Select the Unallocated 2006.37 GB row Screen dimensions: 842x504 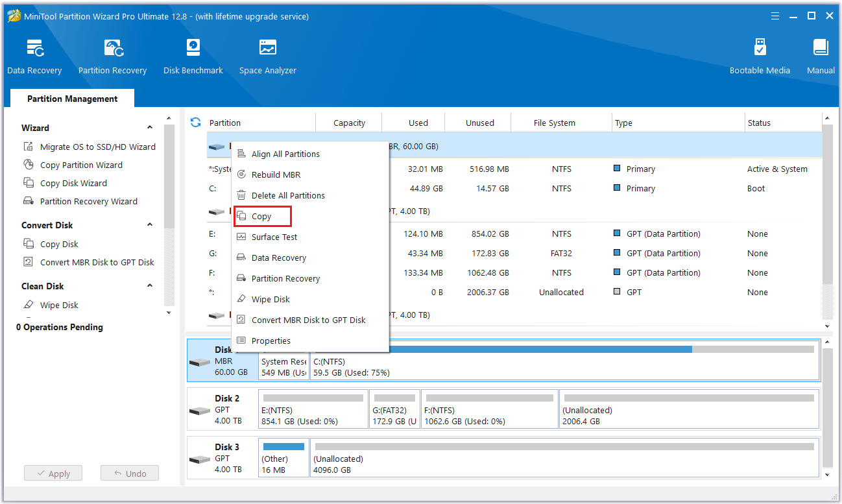click(x=514, y=292)
